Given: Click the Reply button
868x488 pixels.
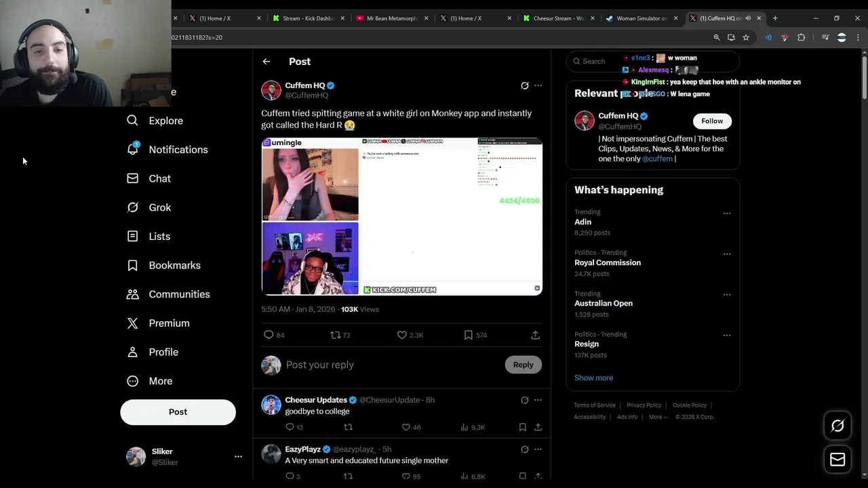Looking at the screenshot, I should (523, 365).
